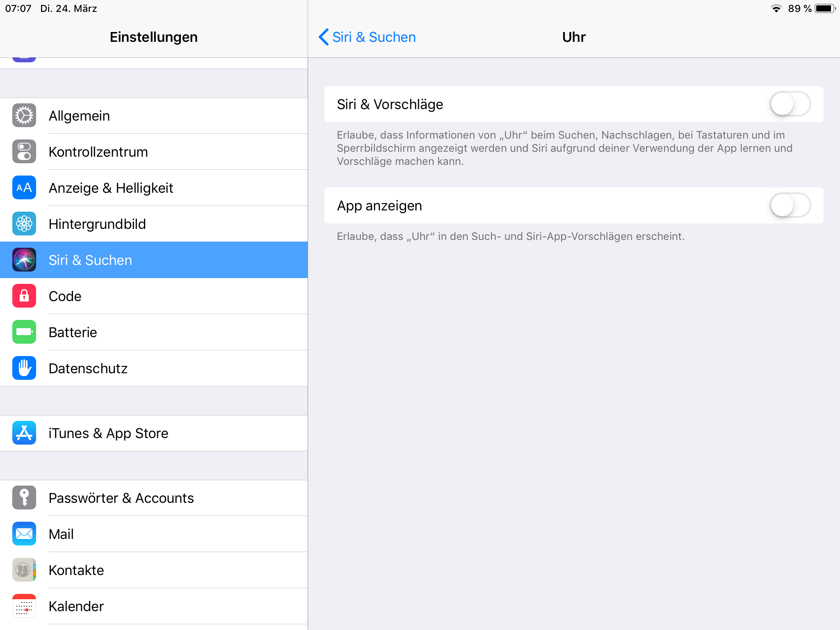Go back using the blue chevron arrow
Image resolution: width=840 pixels, height=630 pixels.
[324, 37]
